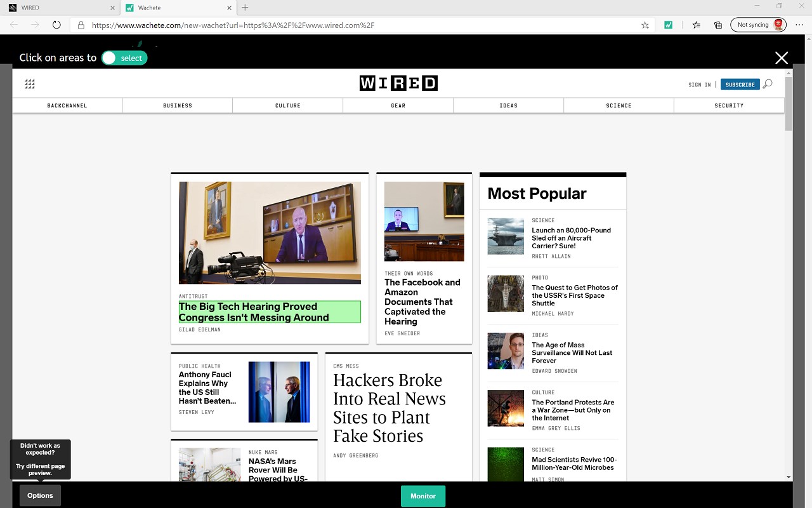Close the Wachete browser tab
This screenshot has width=812, height=508.
(229, 8)
